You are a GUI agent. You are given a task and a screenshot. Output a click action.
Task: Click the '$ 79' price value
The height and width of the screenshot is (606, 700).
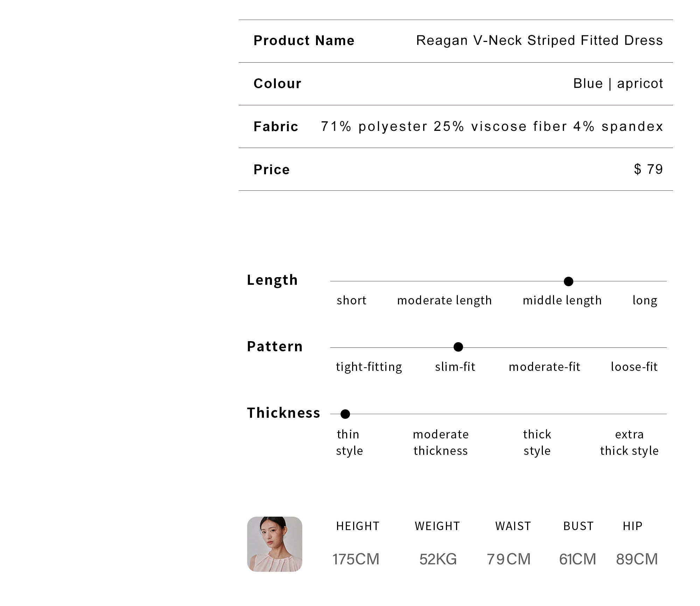pos(648,169)
